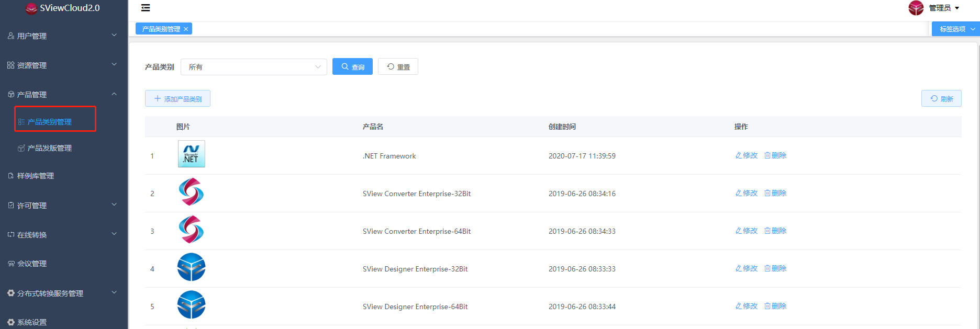Click the 会议管理 icon in sidebar
The width and height of the screenshot is (980, 329).
[10, 264]
